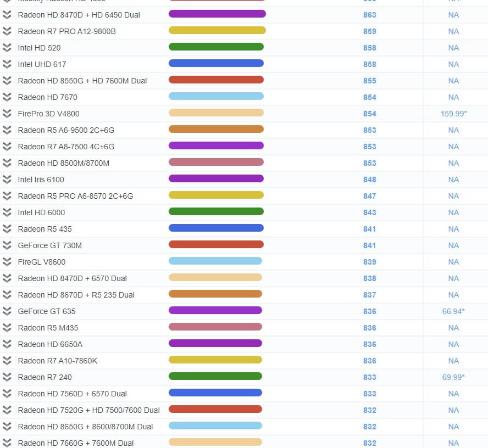Click the NA price for Intel UHD 617
This screenshot has height=448, width=488.
pos(453,64)
